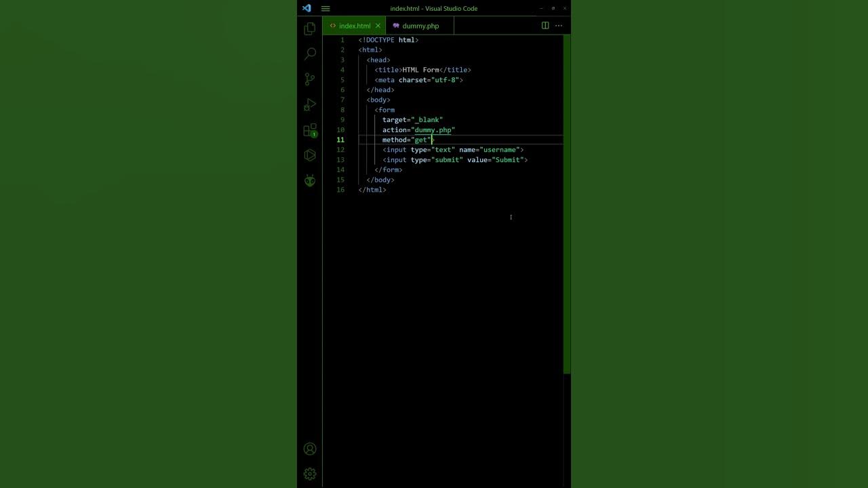Open the Source Control panel
Screen dimensions: 868x488
coord(310,79)
